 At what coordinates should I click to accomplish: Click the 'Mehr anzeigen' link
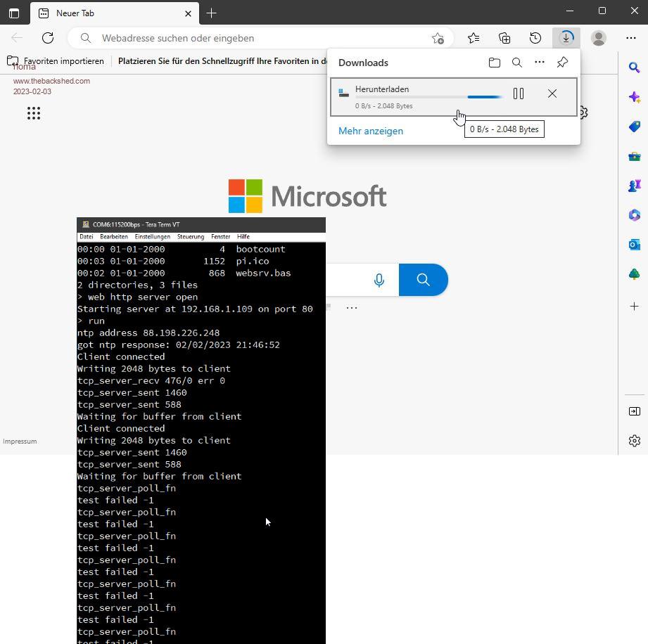point(371,131)
